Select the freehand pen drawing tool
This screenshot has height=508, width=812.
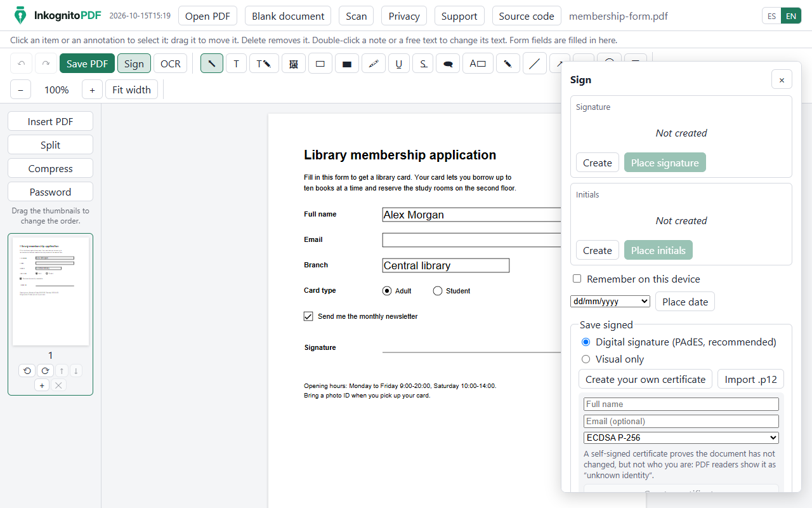[508, 63]
